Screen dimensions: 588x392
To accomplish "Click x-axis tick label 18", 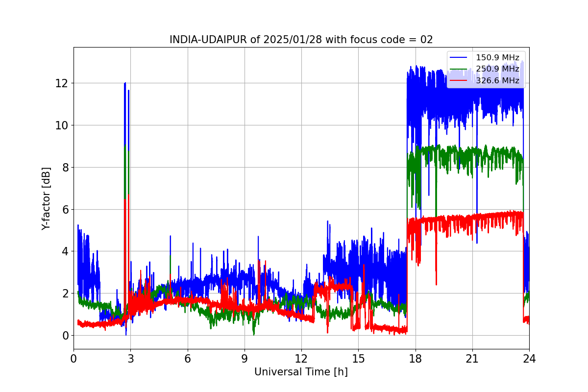I will click(416, 359).
